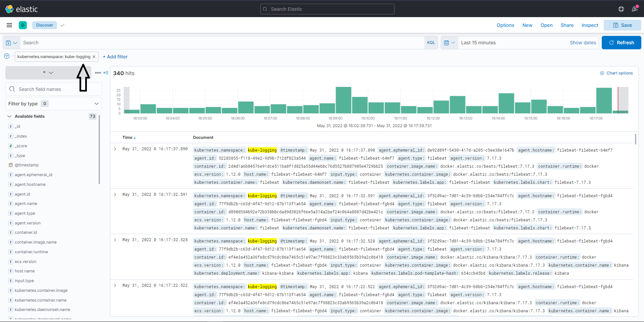The image size is (644, 322).
Task: Click the Discover breadcrumb
Action: point(45,25)
